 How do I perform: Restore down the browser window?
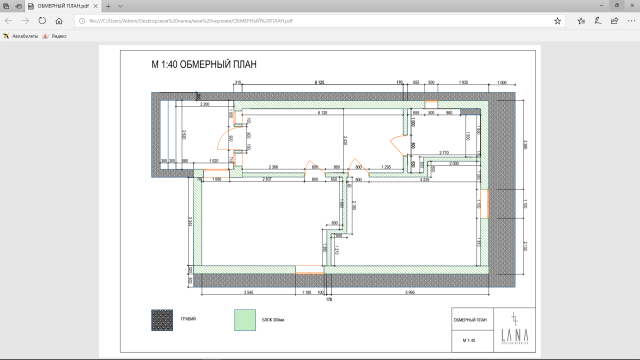(x=617, y=5)
